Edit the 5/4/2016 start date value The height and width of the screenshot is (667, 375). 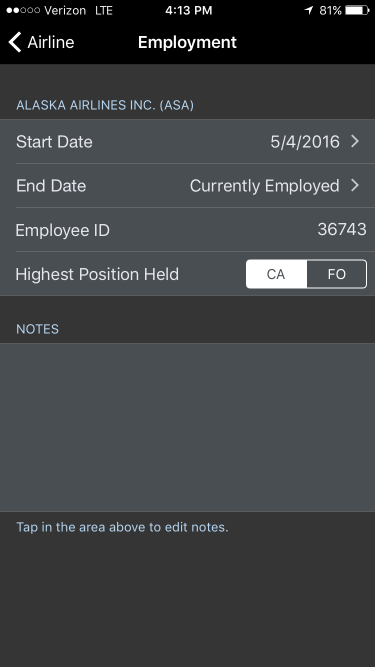coord(305,142)
